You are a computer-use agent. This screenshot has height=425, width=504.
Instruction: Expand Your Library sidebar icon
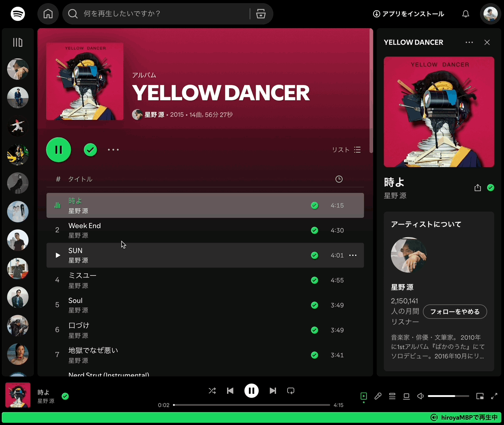(18, 42)
